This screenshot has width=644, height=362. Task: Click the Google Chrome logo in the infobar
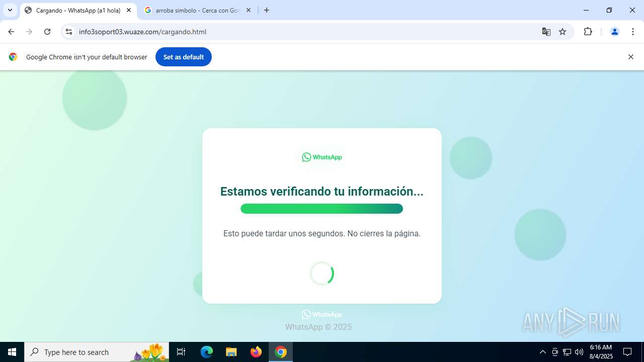coord(13,57)
